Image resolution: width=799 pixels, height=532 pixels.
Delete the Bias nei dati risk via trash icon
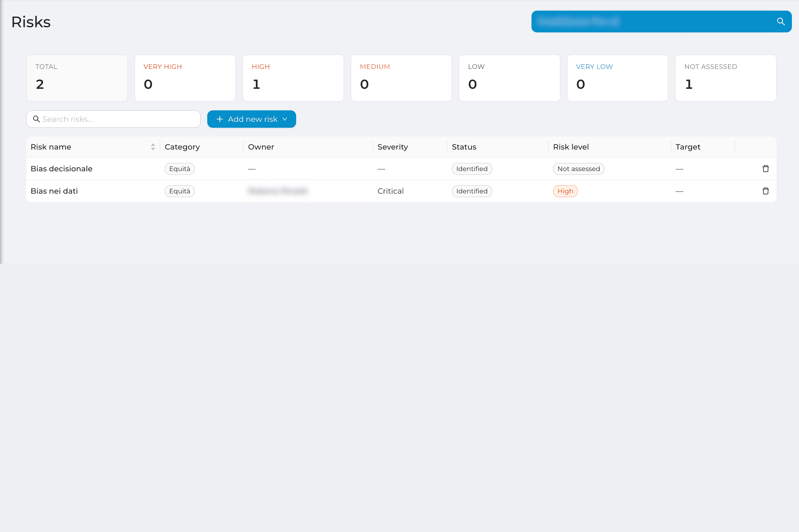(765, 191)
